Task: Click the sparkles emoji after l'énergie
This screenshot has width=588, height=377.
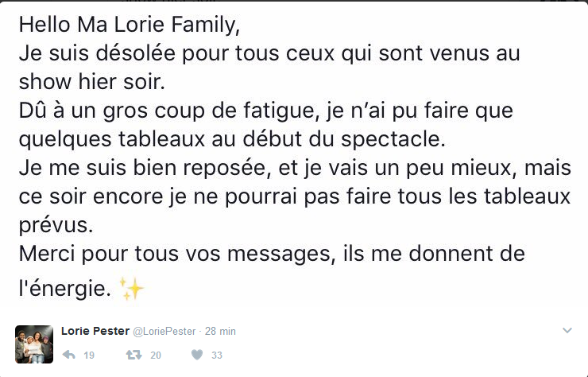Action: pos(132,290)
